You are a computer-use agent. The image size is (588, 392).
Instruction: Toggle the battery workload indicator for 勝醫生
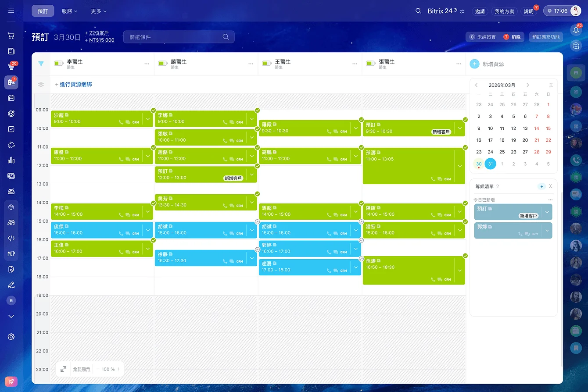point(162,64)
